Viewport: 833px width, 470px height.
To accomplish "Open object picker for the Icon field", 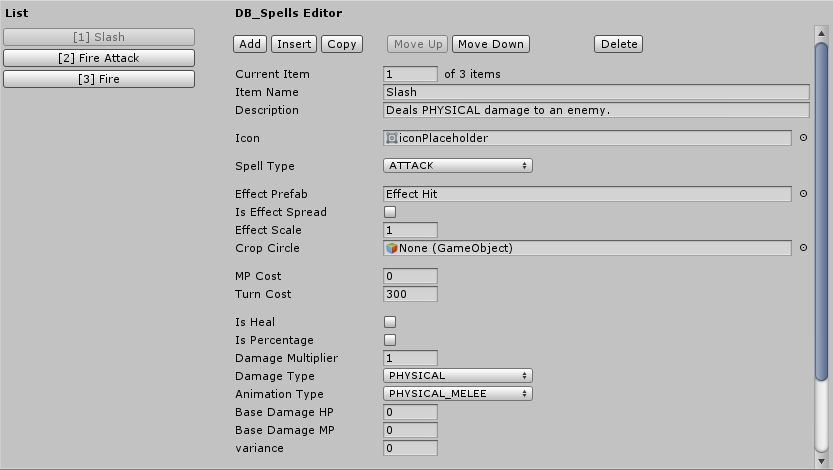I will coord(803,138).
